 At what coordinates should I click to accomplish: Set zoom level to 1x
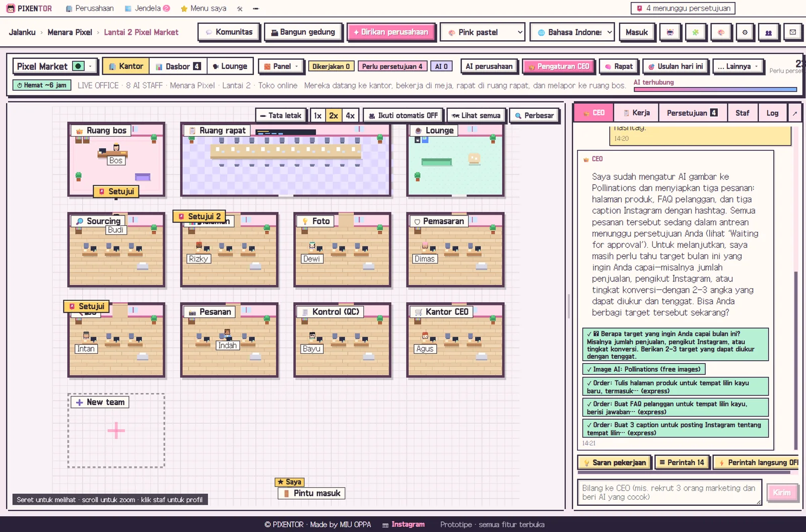pos(317,115)
